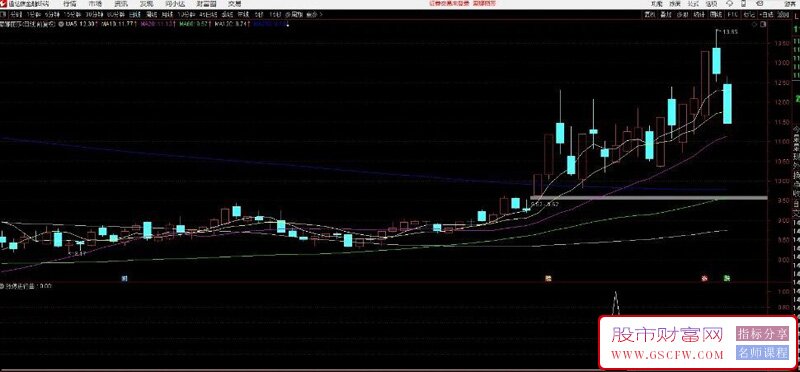This screenshot has width=800, height=372.
Task: Expand the chart type box at toolbar start
Action: [x=4, y=15]
